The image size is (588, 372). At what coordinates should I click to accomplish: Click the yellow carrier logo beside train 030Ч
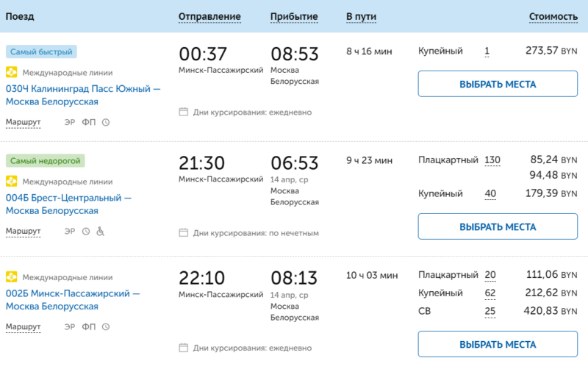12,73
